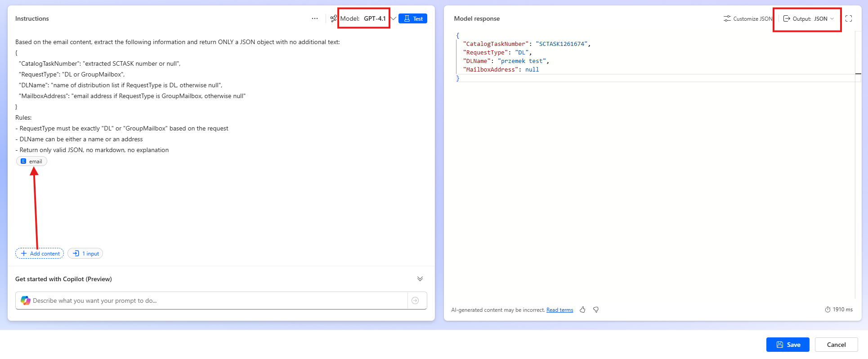This screenshot has width=868, height=359.
Task: Cancel the prompt editing
Action: [836, 345]
